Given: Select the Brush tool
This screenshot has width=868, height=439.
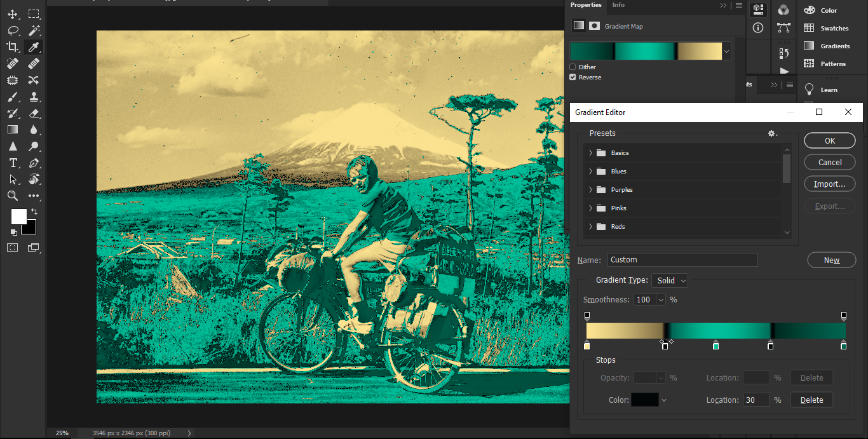Looking at the screenshot, I should [x=13, y=97].
